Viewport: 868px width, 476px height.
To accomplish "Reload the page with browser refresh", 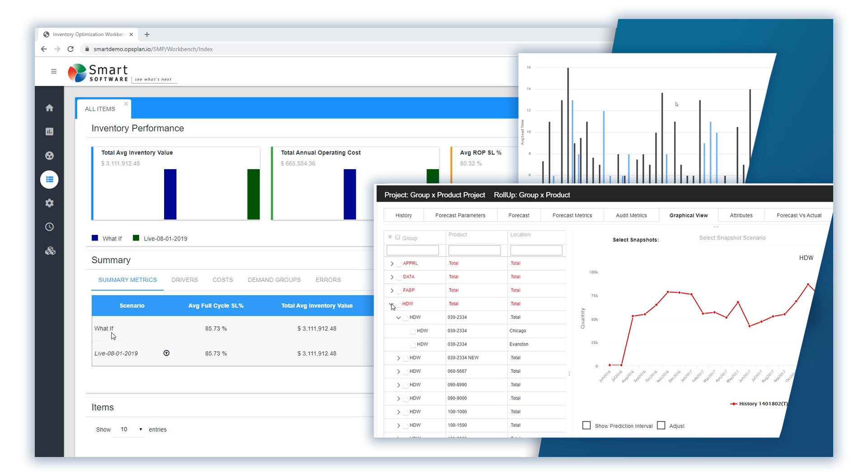I will (x=71, y=49).
